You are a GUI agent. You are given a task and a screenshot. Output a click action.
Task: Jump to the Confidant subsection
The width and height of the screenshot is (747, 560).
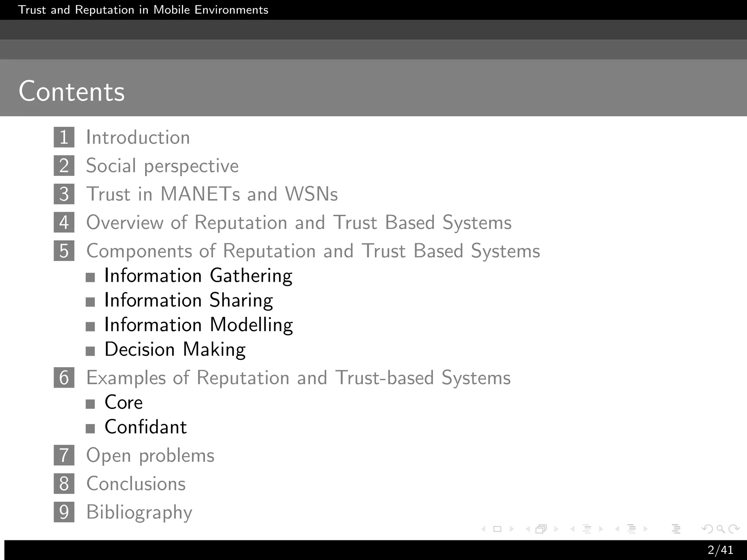(146, 427)
